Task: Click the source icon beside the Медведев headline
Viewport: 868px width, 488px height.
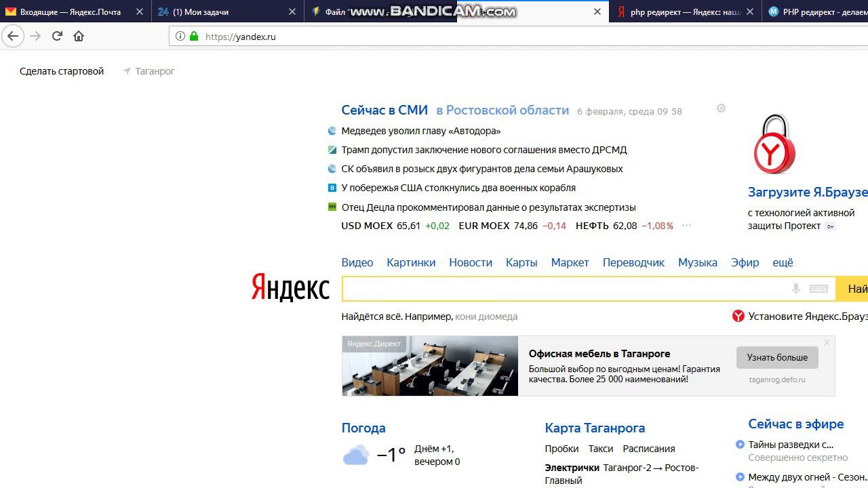Action: [x=332, y=131]
